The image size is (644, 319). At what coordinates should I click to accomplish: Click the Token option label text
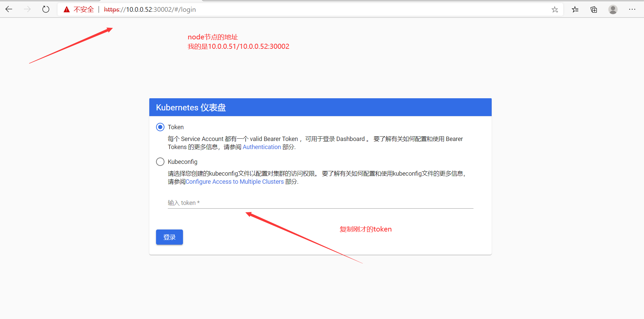176,127
